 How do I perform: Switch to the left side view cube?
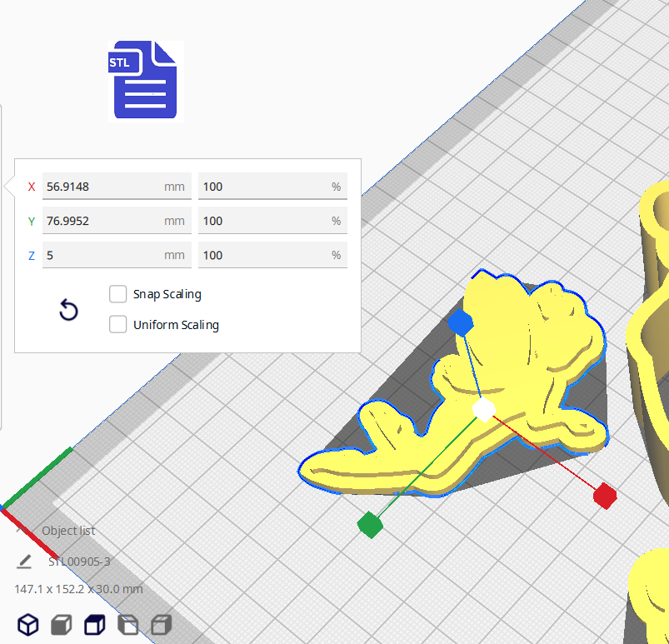[128, 624]
